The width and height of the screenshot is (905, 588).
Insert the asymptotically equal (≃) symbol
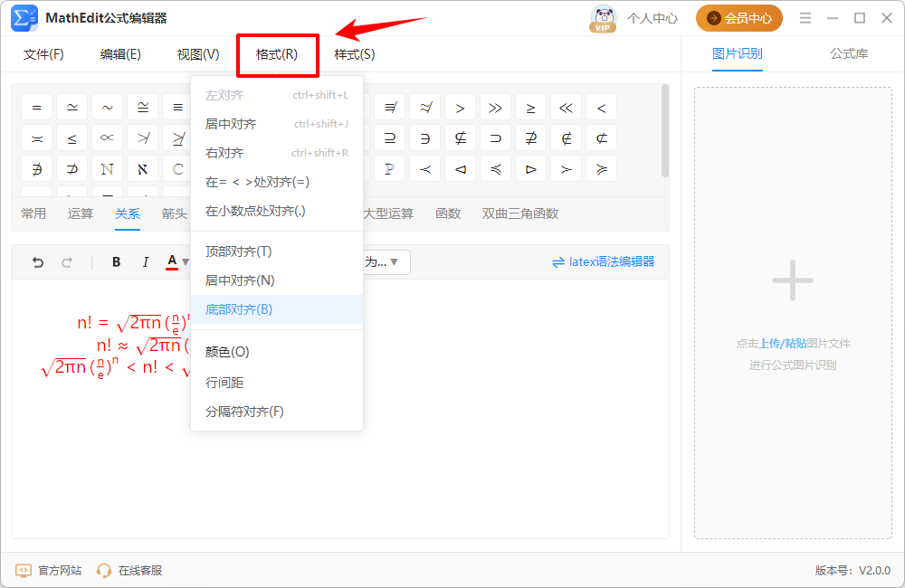[x=72, y=108]
